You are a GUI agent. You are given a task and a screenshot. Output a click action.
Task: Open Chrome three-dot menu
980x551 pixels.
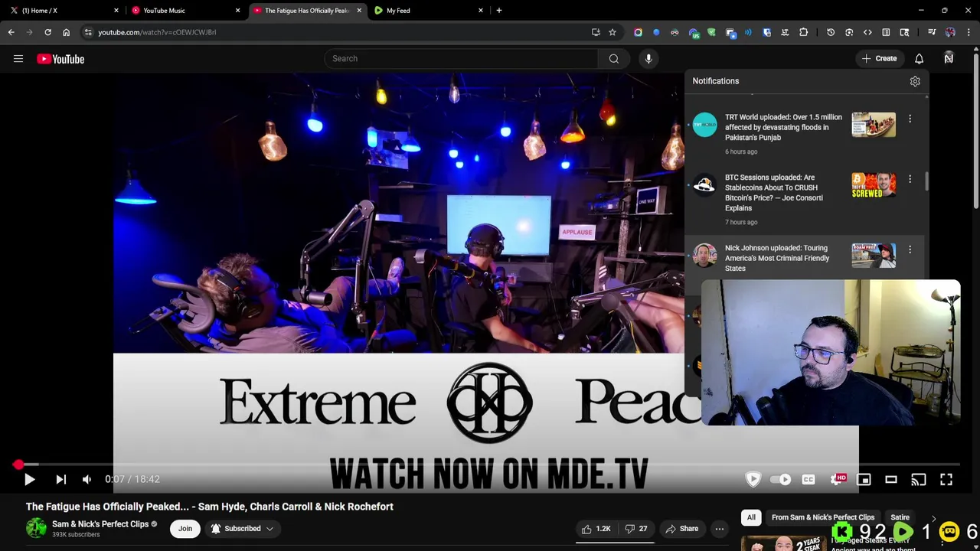coord(969,32)
